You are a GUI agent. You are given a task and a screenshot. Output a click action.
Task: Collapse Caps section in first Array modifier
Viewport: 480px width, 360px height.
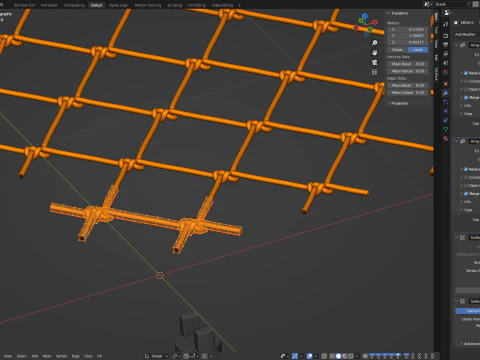click(466, 114)
